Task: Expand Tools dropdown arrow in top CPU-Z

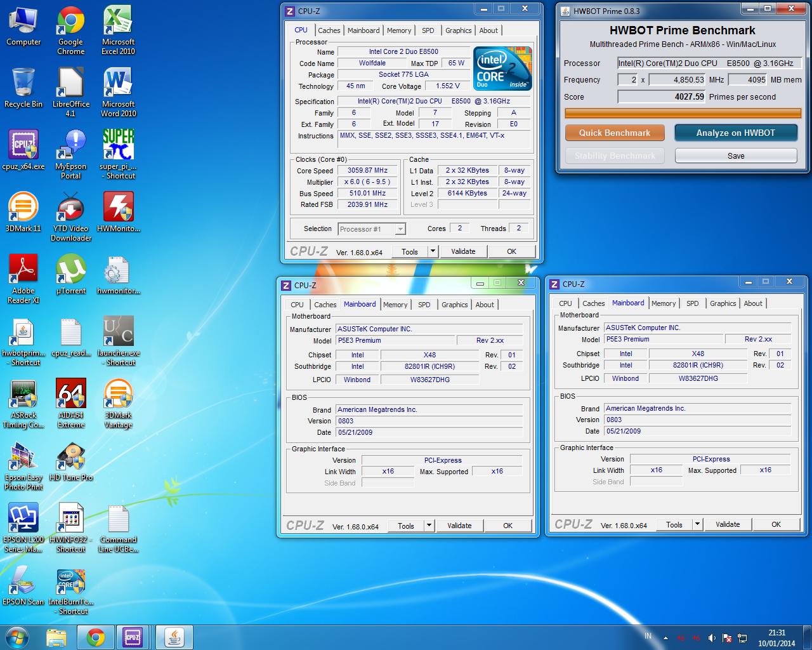Action: (433, 251)
